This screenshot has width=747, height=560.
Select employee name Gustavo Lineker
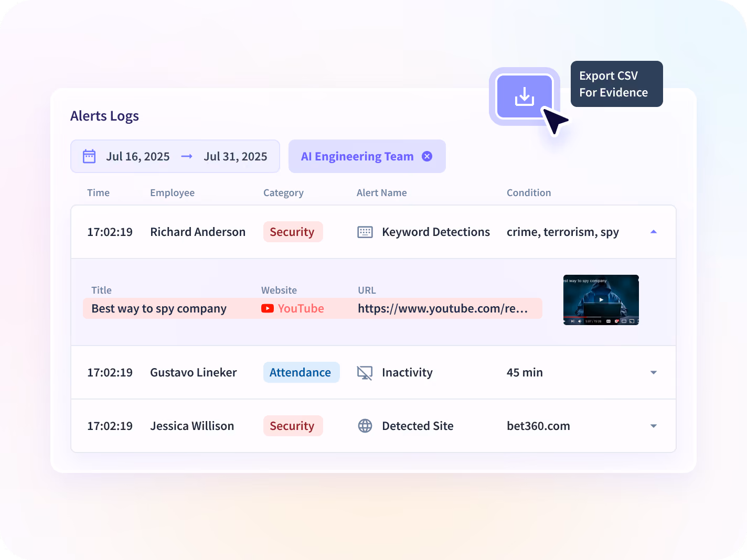(193, 372)
